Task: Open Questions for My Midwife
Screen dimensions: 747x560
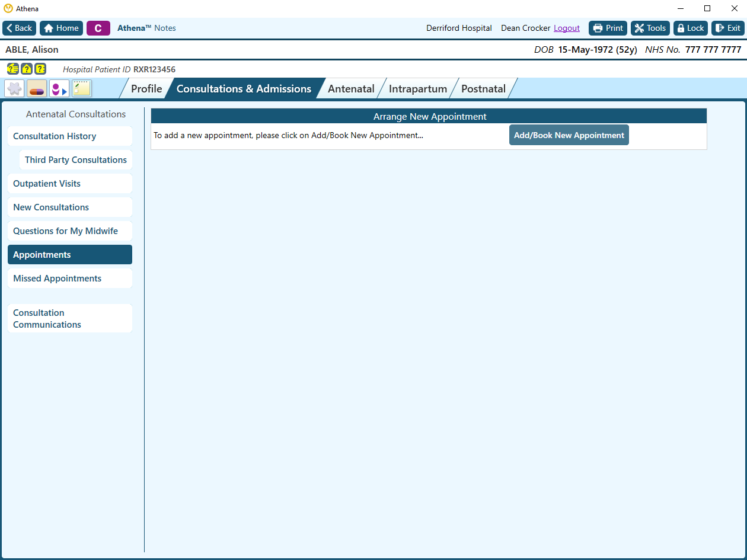Action: (70, 231)
